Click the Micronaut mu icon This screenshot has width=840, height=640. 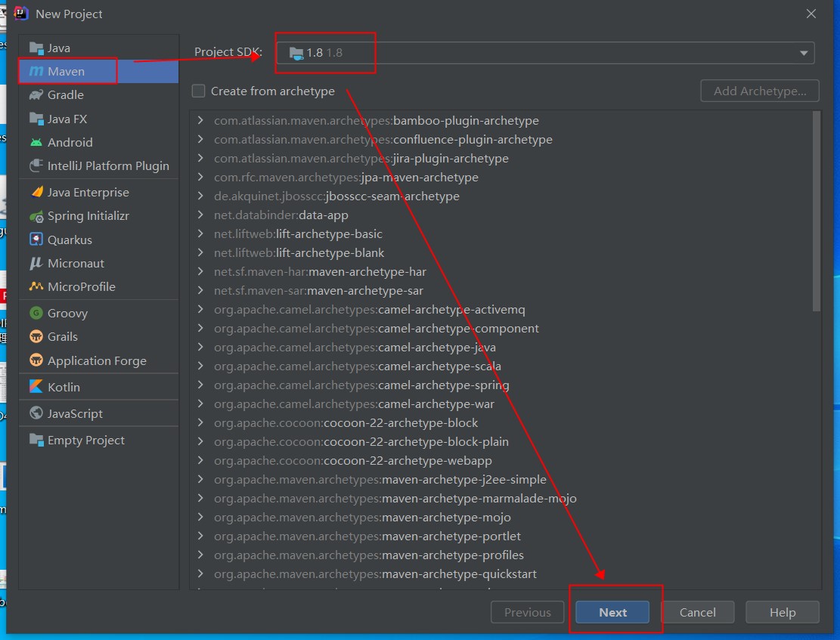point(36,263)
